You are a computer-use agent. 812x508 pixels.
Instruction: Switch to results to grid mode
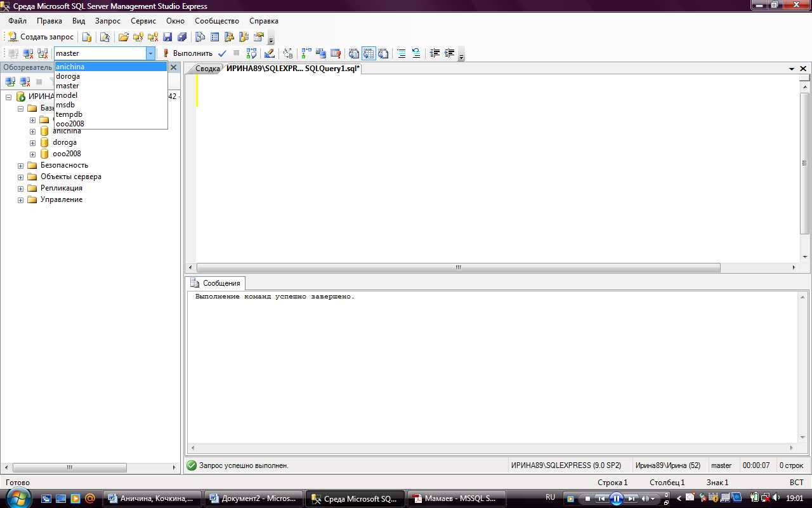[369, 53]
